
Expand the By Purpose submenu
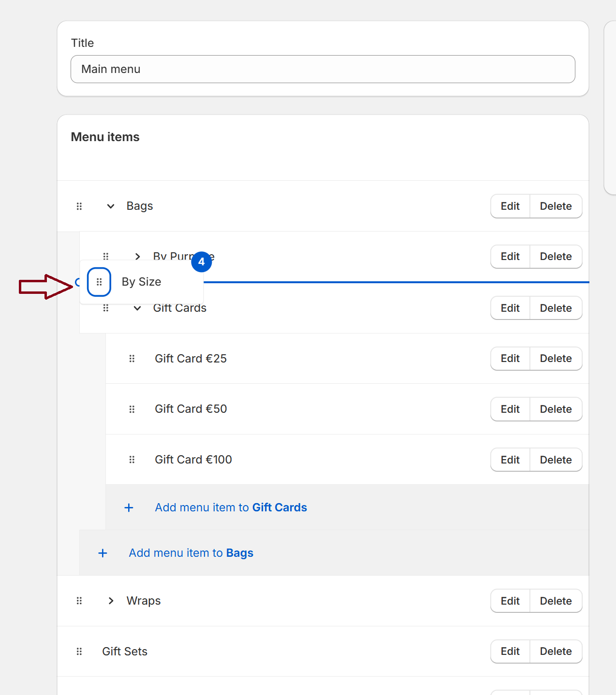click(x=137, y=256)
